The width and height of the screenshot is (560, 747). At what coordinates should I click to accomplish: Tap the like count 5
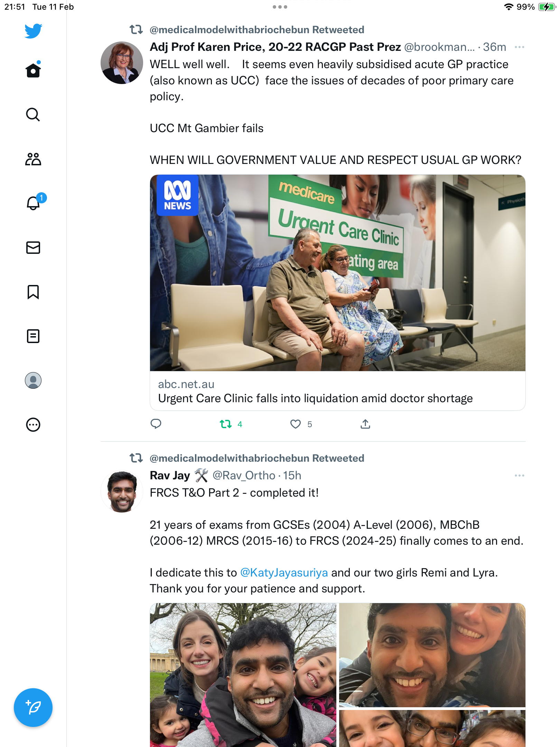tap(310, 424)
